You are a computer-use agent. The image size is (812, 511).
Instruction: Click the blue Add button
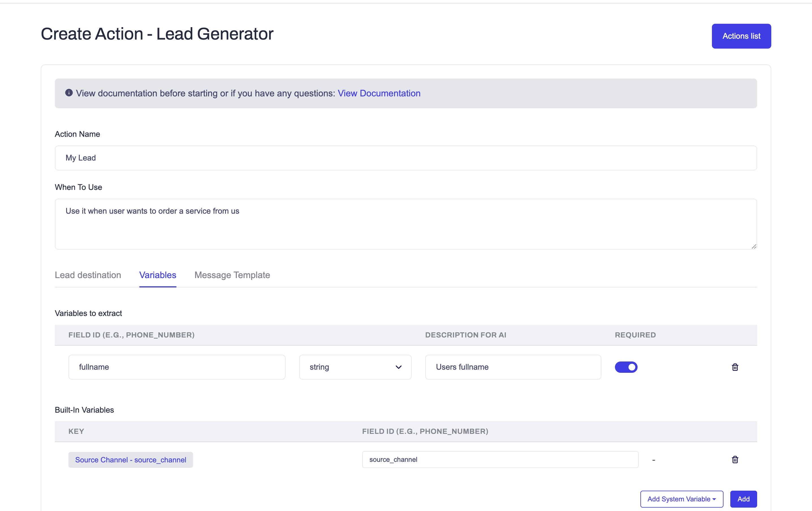click(x=743, y=499)
